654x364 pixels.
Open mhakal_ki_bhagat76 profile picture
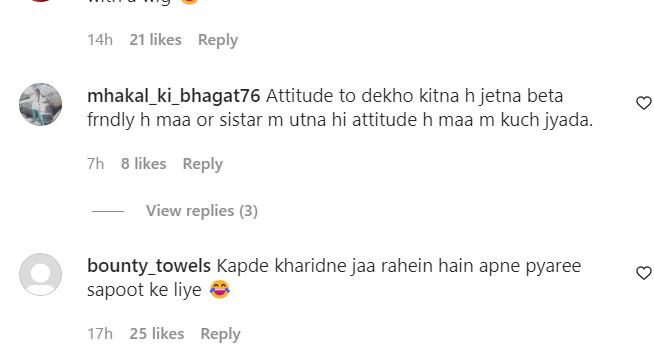click(40, 104)
